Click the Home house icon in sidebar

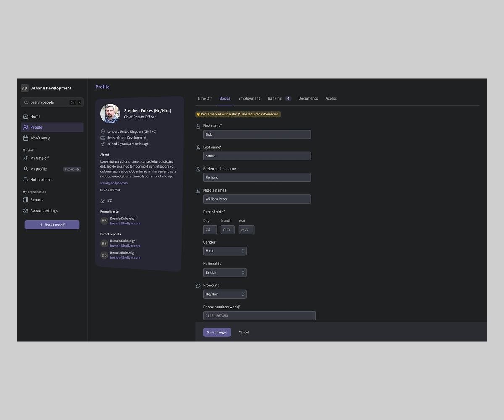[x=26, y=116]
